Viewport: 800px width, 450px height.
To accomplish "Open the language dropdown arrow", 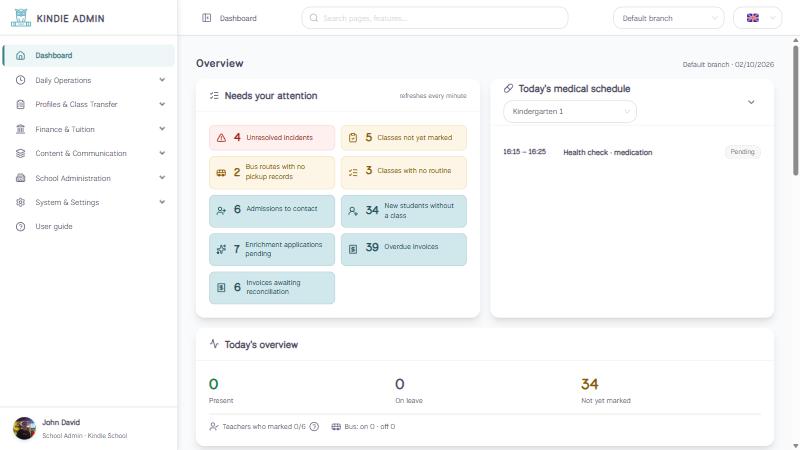I will pyautogui.click(x=773, y=18).
